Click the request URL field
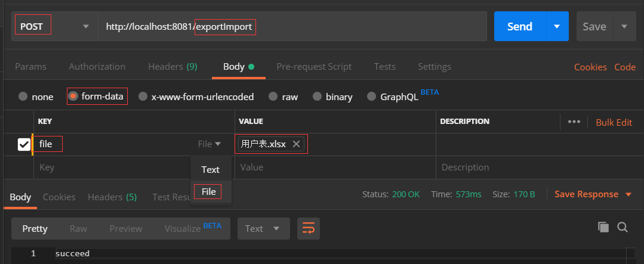The height and width of the screenshot is (264, 644). [x=292, y=27]
